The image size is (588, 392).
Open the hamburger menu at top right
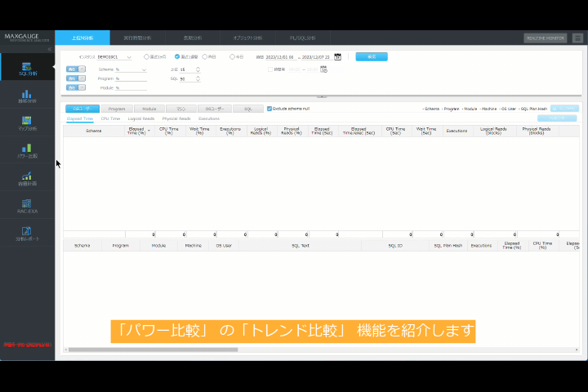[x=577, y=38]
